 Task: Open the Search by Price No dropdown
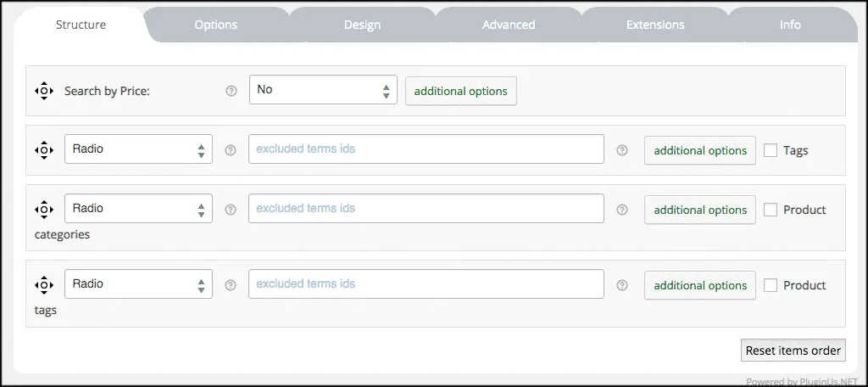323,89
